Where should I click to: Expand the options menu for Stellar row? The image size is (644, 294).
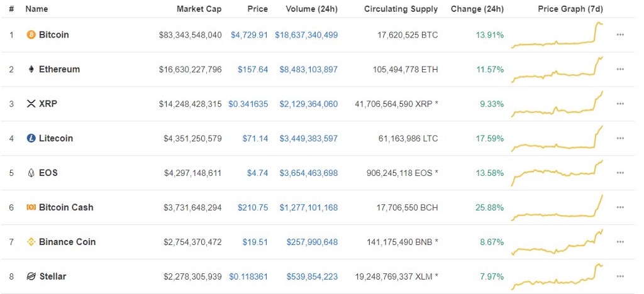tap(620, 276)
